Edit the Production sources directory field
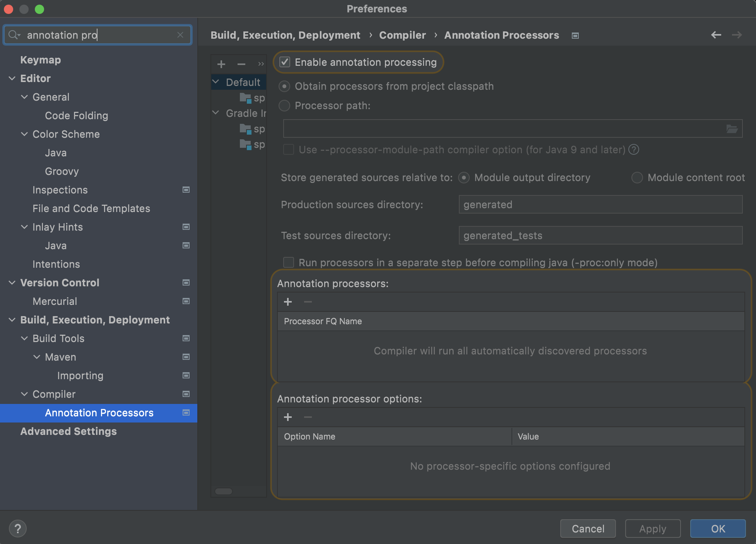 click(600, 204)
